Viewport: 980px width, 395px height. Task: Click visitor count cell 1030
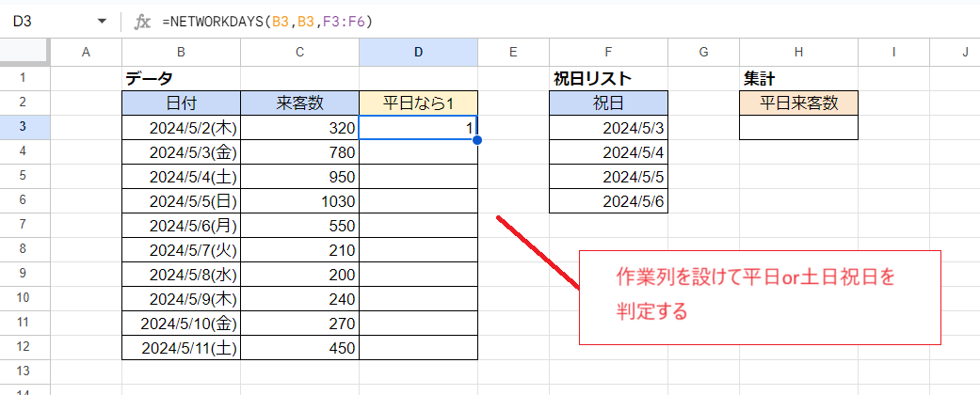tap(300, 201)
